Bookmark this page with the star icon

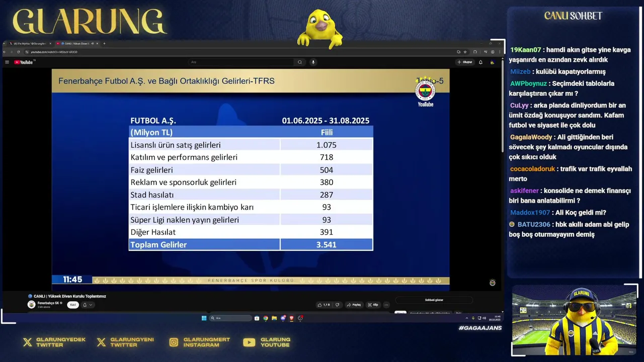pyautogui.click(x=465, y=52)
